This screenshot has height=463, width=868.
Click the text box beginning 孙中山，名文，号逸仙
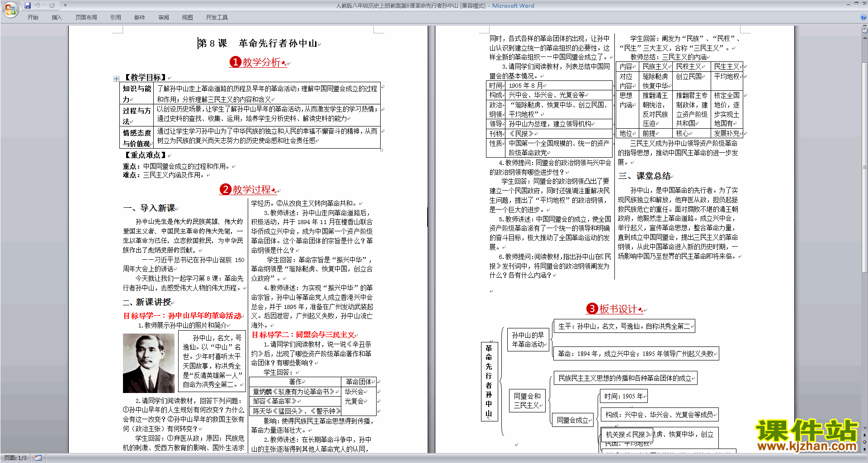pos(212,361)
